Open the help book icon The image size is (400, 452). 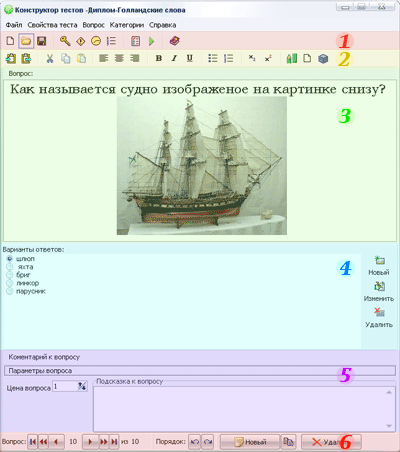coord(174,41)
